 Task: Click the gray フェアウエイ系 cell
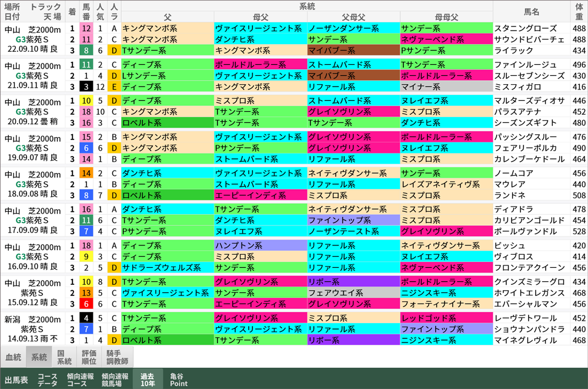tap(353, 293)
